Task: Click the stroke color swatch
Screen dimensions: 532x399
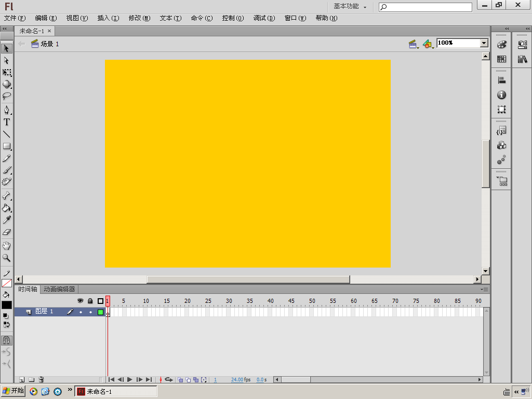Action: click(x=7, y=283)
